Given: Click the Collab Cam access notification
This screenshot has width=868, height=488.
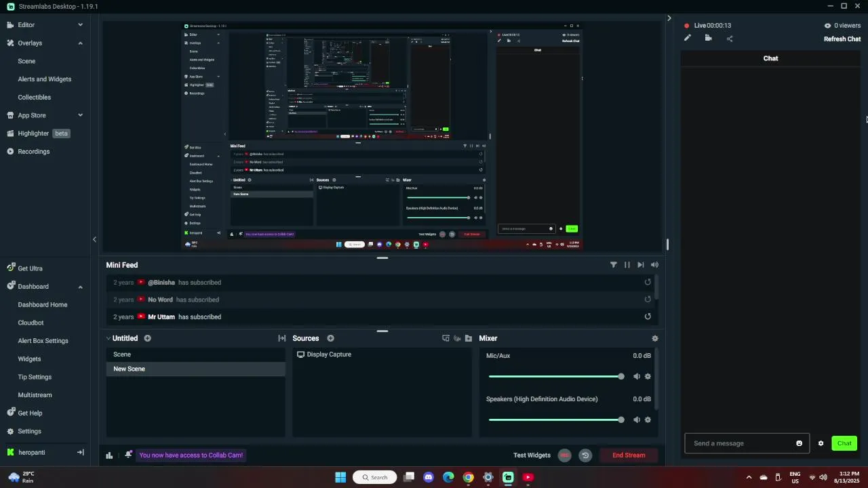Looking at the screenshot, I should 191,455.
